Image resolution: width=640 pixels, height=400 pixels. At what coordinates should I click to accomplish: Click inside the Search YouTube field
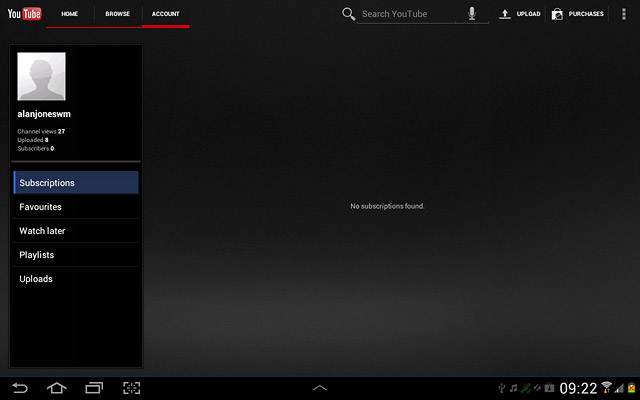[410, 14]
